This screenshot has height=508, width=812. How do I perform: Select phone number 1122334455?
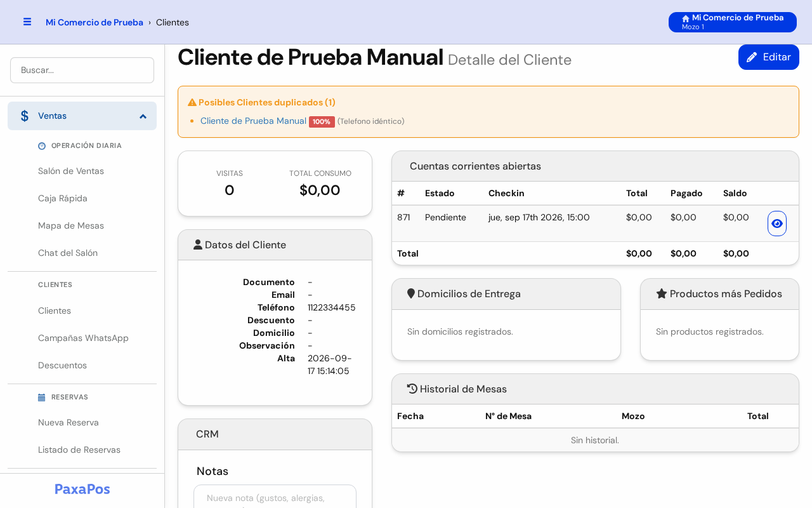click(x=332, y=307)
